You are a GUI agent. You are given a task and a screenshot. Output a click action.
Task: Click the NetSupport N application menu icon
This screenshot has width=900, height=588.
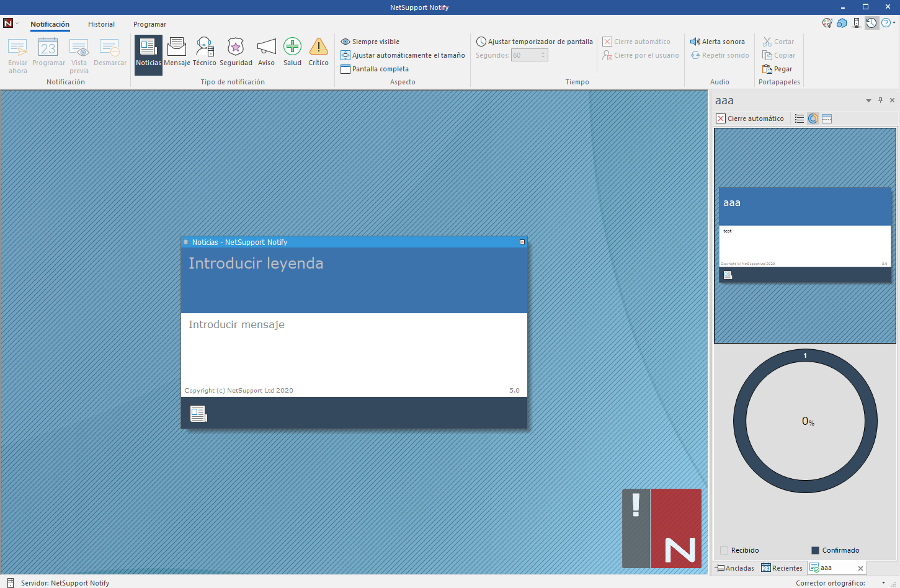pyautogui.click(x=8, y=23)
